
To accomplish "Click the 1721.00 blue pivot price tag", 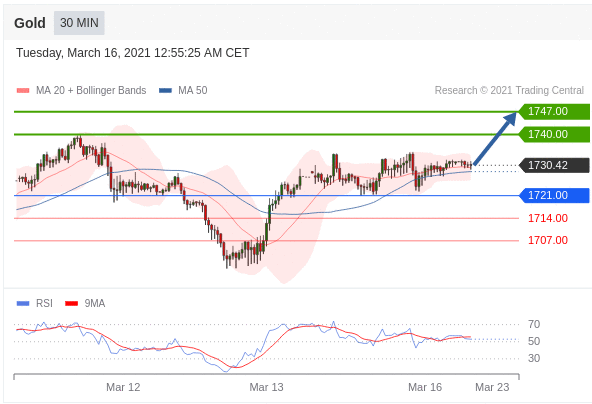I will click(x=553, y=195).
